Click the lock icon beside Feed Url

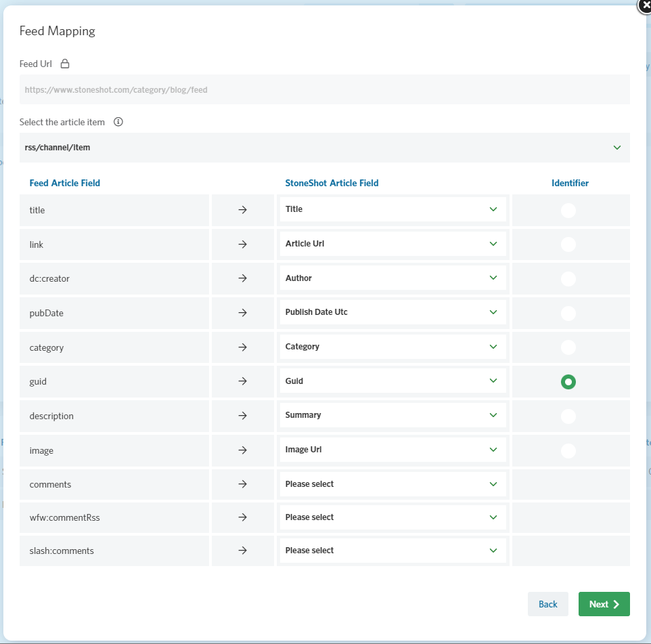pos(65,64)
